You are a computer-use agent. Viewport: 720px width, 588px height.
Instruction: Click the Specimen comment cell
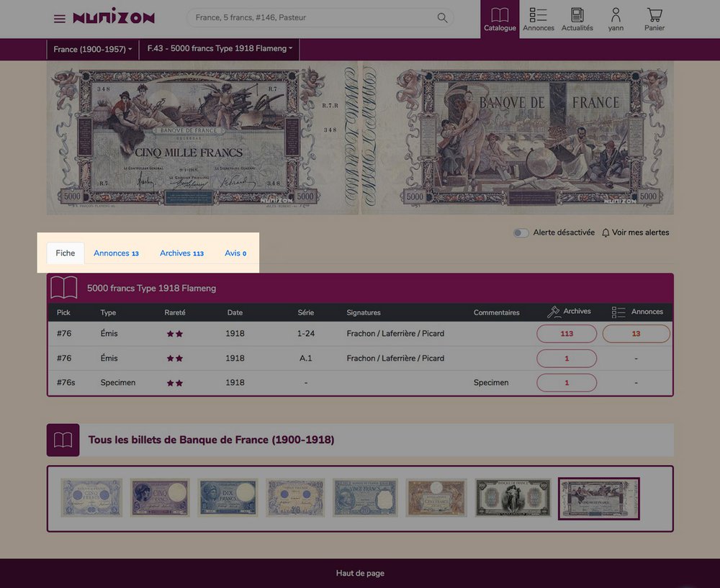click(x=491, y=383)
